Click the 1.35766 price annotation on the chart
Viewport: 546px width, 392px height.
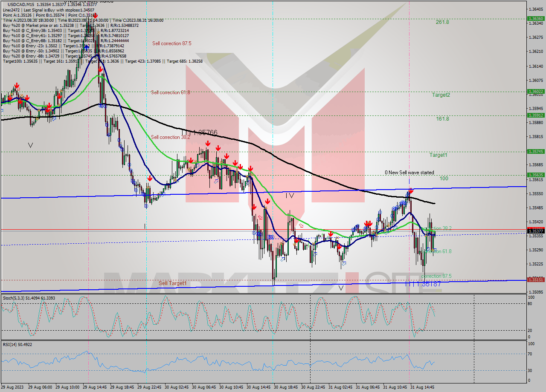205,133
